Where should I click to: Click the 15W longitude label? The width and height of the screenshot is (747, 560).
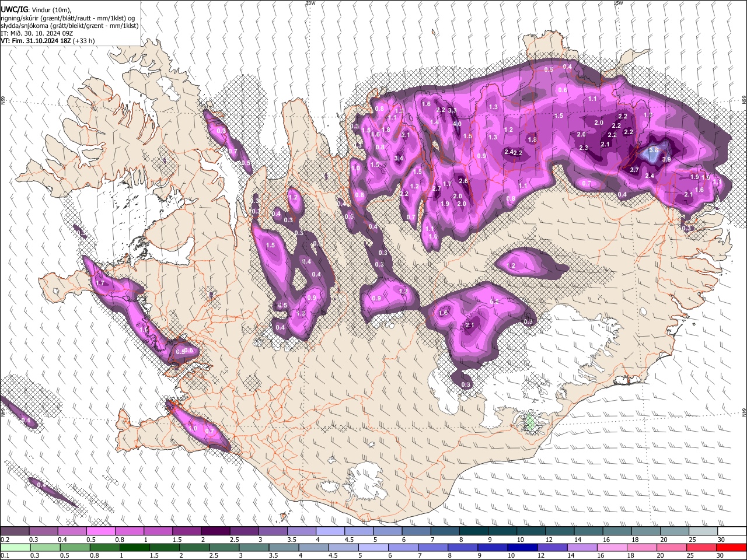618,3
